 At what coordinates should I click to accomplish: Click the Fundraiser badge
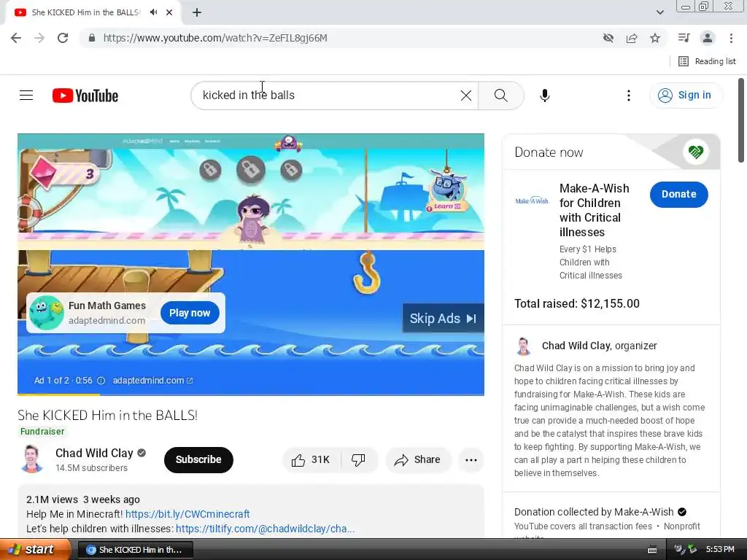click(x=42, y=432)
